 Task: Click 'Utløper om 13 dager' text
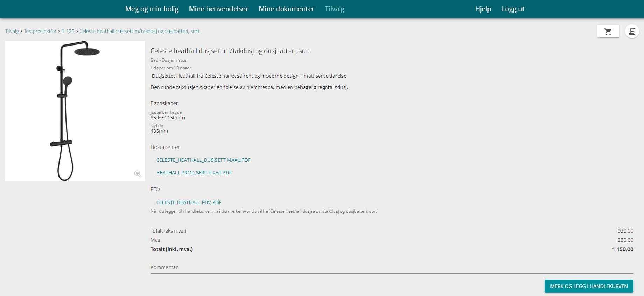tap(171, 68)
